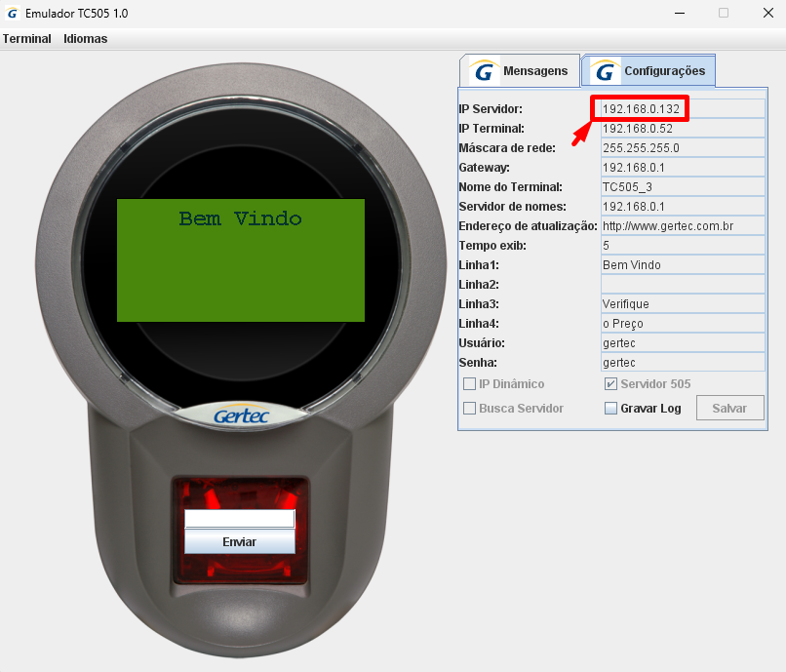786x672 pixels.
Task: Click the Usuário field
Action: [x=683, y=343]
